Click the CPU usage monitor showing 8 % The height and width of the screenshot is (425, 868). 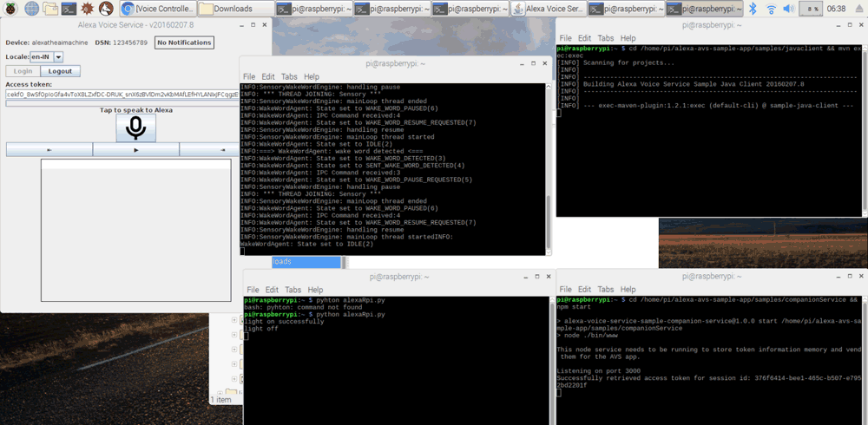[x=811, y=9]
